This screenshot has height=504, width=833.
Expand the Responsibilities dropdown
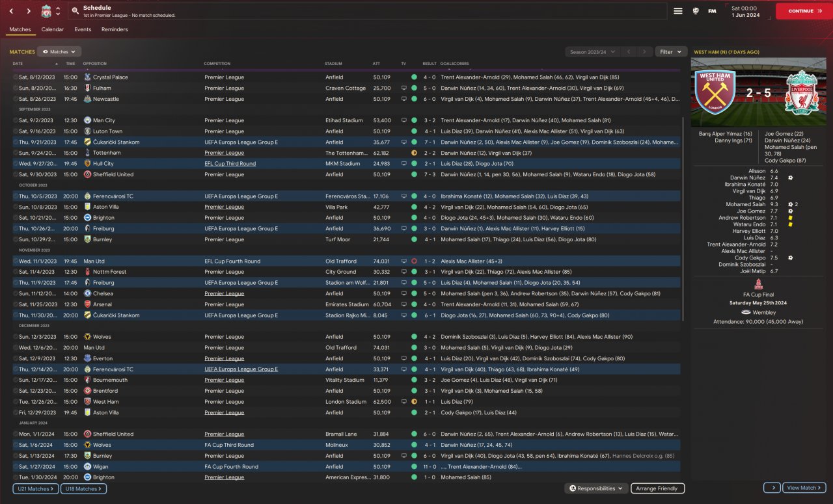click(596, 488)
